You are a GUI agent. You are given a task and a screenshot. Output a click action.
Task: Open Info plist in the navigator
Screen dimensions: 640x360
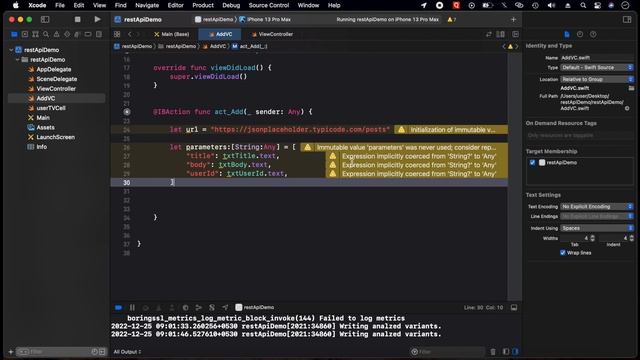pos(37,147)
